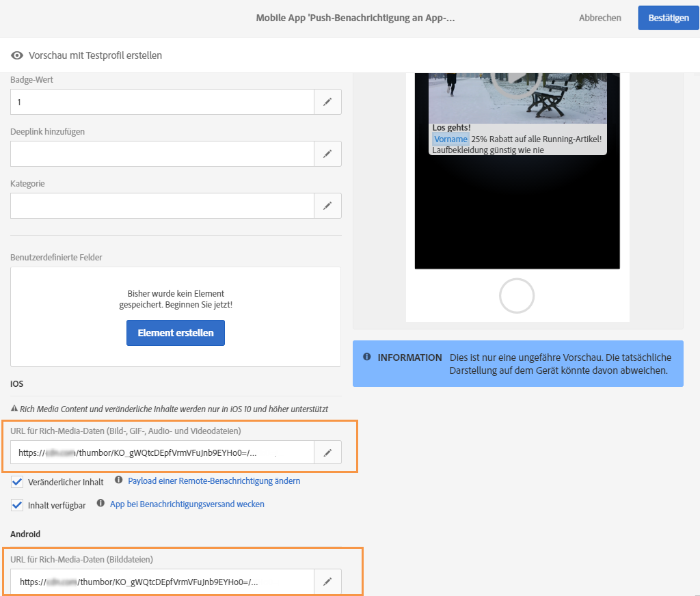Image resolution: width=700 pixels, height=596 pixels.
Task: Edit Kategorie with pencil icon
Action: point(327,205)
